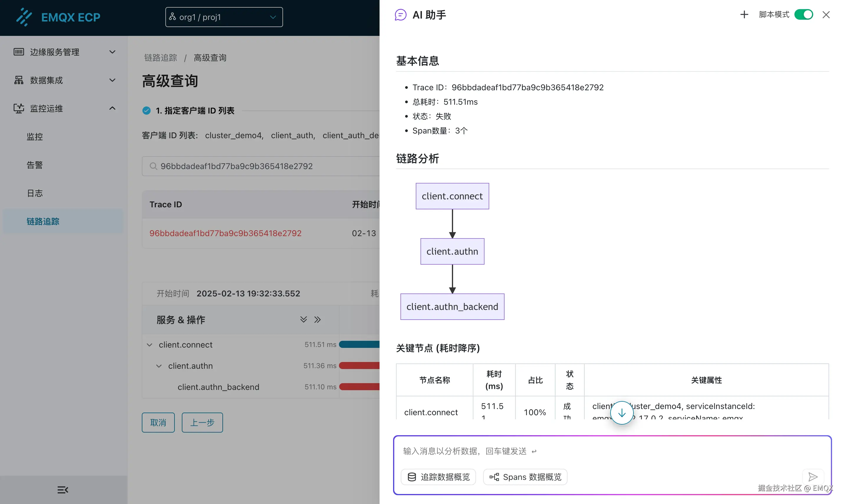
Task: Collapse client.connect span tree node
Action: tap(149, 345)
